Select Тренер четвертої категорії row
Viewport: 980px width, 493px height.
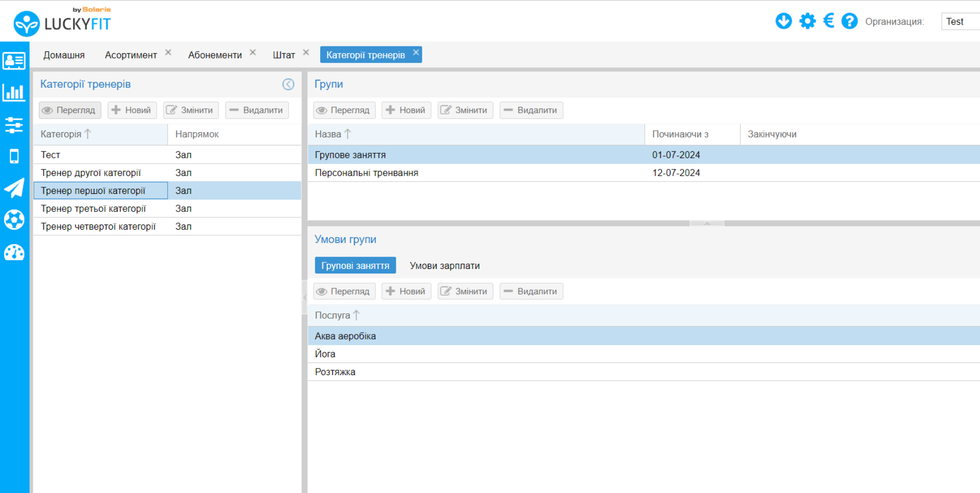[x=168, y=226]
